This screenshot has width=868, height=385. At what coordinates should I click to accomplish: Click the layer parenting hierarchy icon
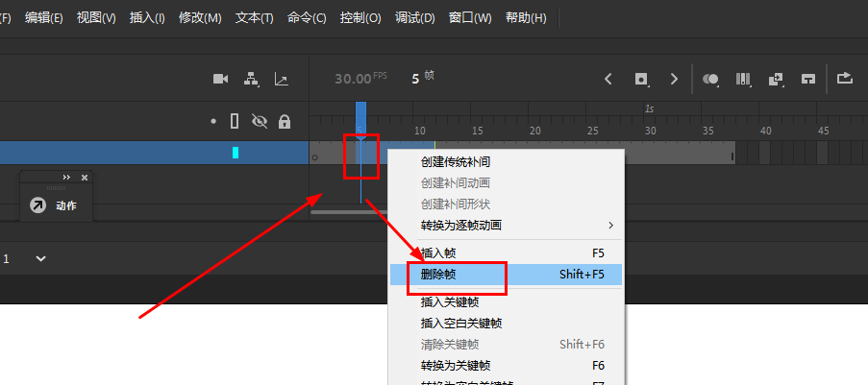pos(252,79)
